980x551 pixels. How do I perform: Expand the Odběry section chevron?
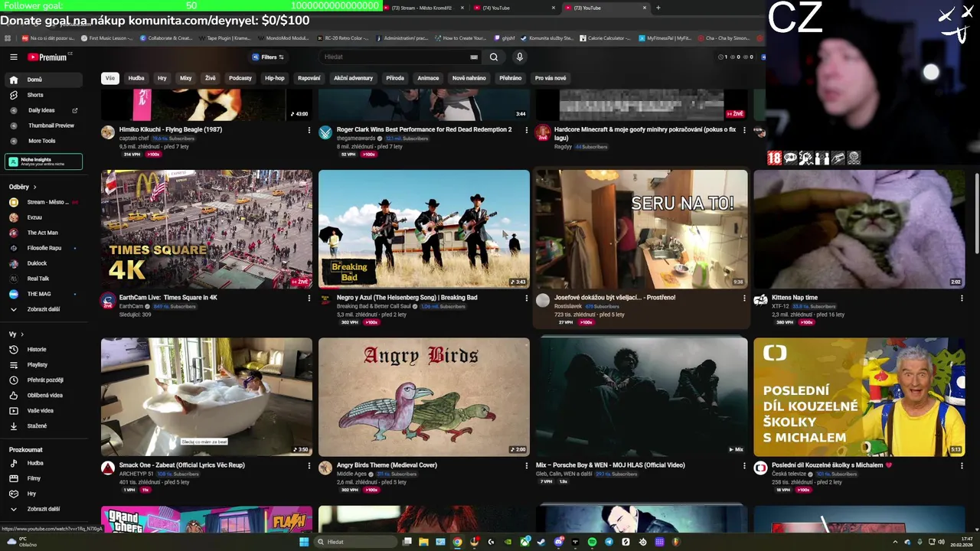(34, 187)
